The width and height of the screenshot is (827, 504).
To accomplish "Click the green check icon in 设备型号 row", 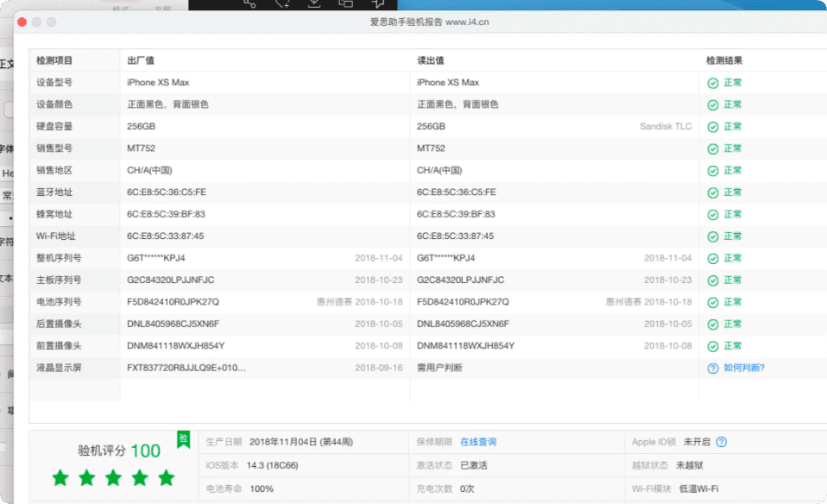I will point(712,83).
